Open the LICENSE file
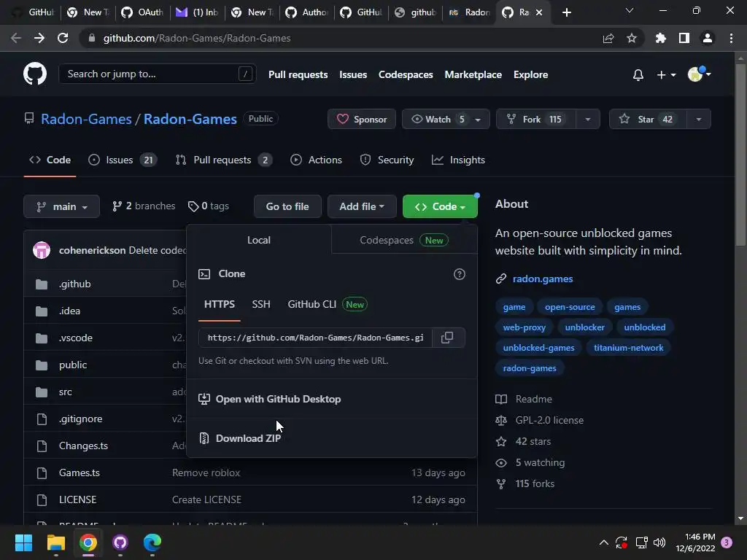This screenshot has width=747, height=560. pyautogui.click(x=77, y=499)
